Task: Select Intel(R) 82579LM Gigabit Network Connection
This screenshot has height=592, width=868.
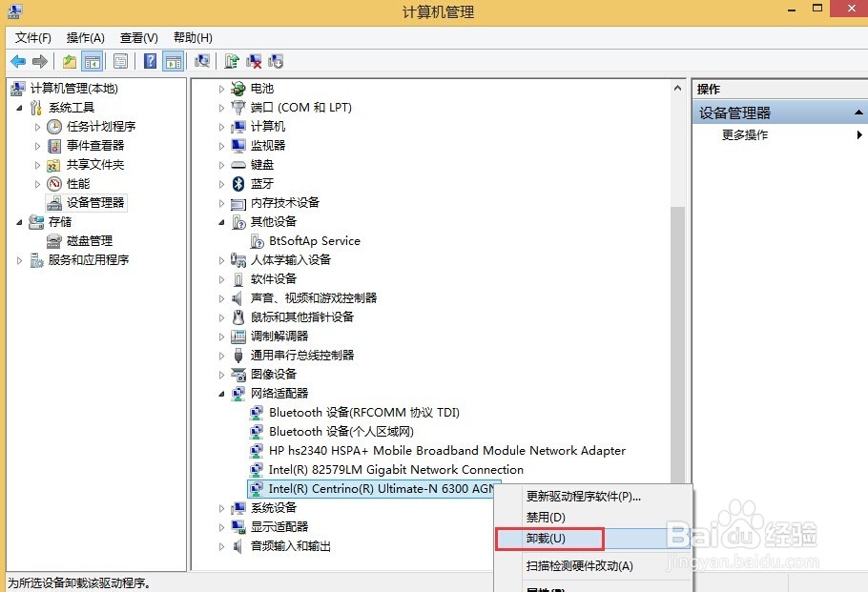Action: pyautogui.click(x=396, y=470)
